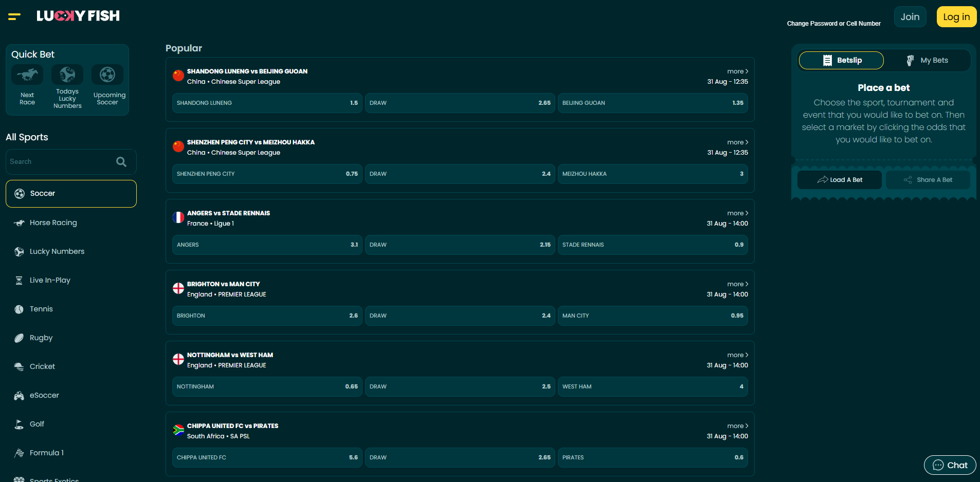
Task: Bet on Meizhou Hakka at 3
Action: point(653,174)
